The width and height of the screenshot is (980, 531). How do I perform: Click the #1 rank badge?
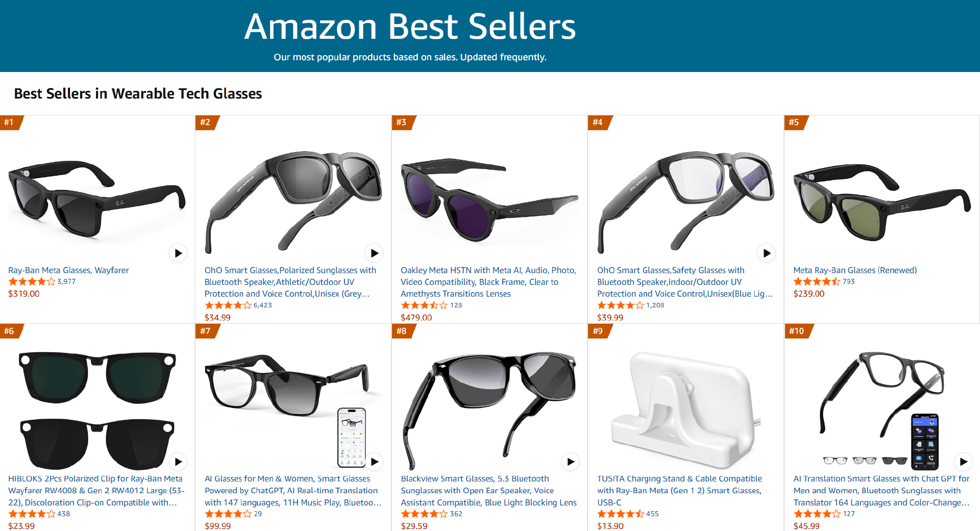point(9,123)
